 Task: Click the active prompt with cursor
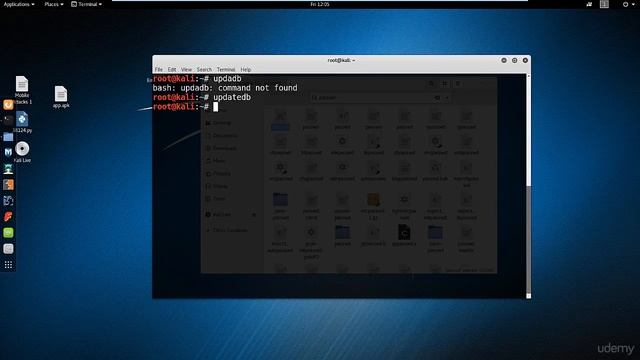pyautogui.click(x=186, y=107)
